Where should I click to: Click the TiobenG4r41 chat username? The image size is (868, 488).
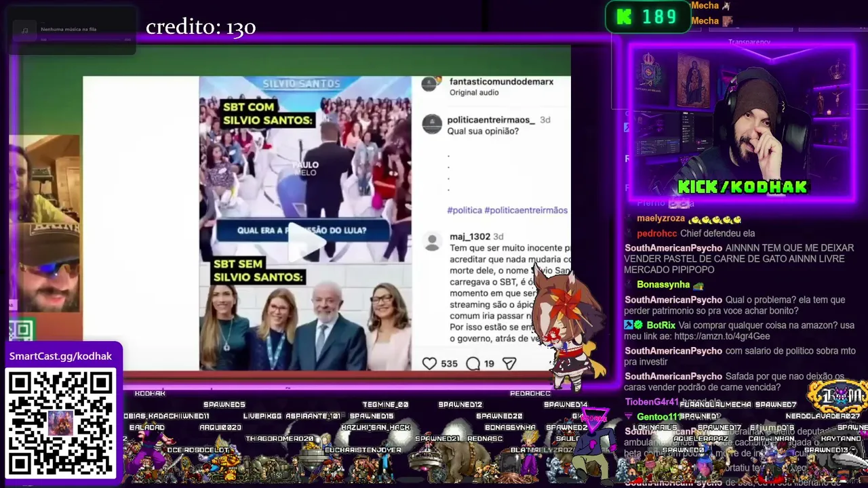[652, 402]
